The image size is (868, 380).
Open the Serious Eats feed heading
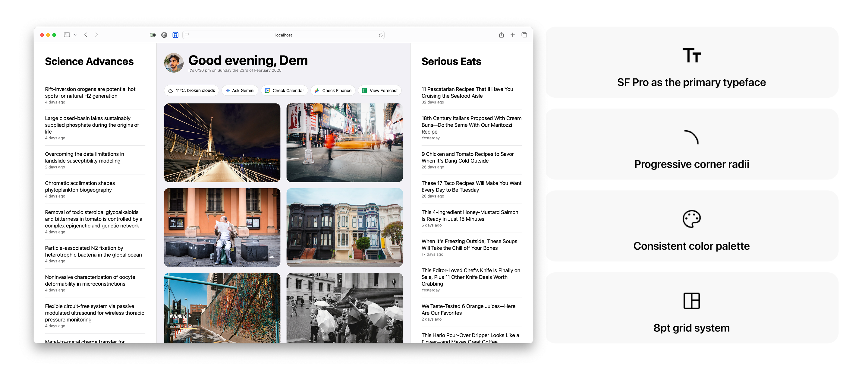click(451, 61)
